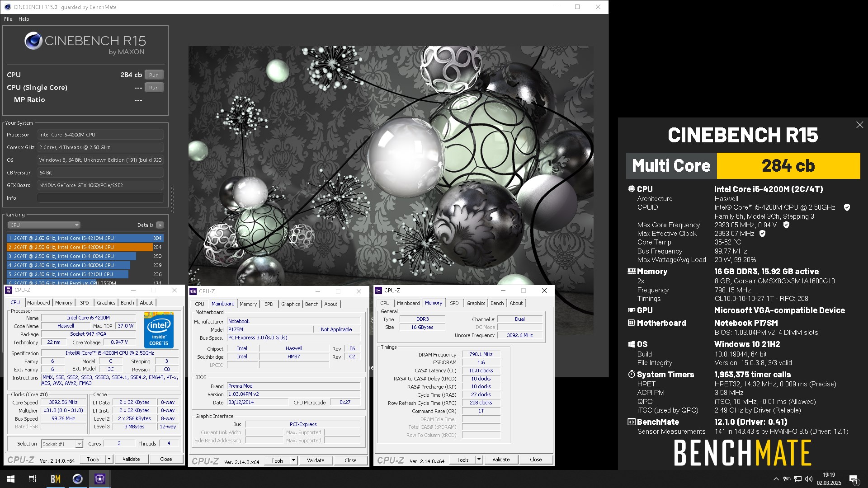868x488 pixels.
Task: Switch to Mainboard tab in left CPU-Z window
Action: [38, 303]
